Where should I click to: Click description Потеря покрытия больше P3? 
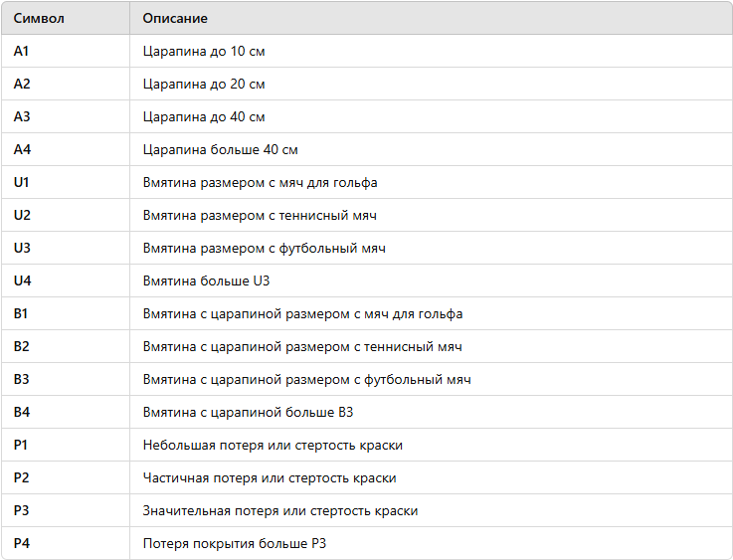click(x=234, y=544)
